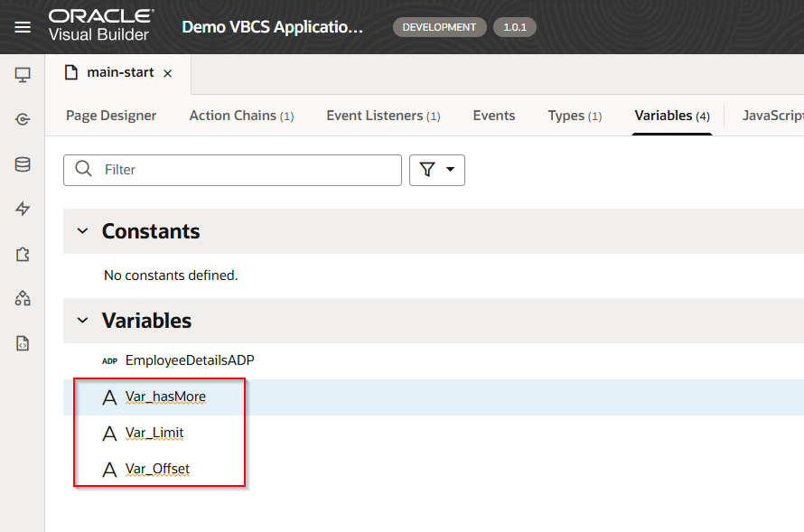
Task: Open the Components puzzle piece icon
Action: point(23,255)
